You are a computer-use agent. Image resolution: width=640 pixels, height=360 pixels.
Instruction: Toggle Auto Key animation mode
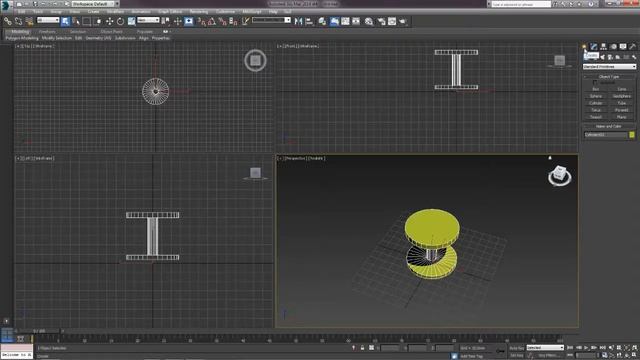click(517, 348)
